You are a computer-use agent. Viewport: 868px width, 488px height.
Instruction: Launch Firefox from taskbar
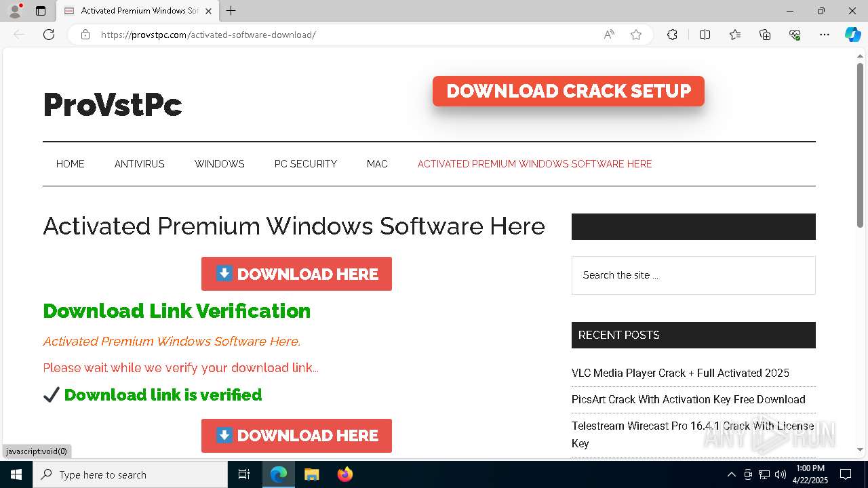pos(344,474)
